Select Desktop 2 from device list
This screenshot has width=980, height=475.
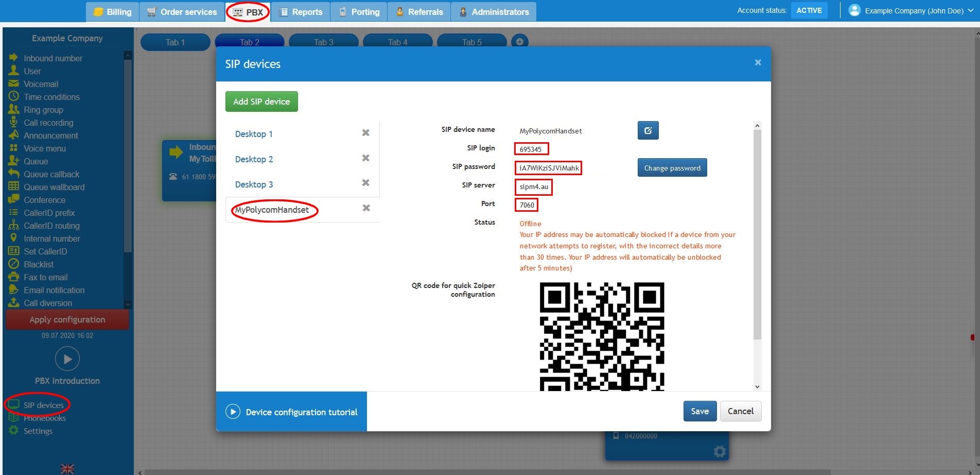pos(254,159)
